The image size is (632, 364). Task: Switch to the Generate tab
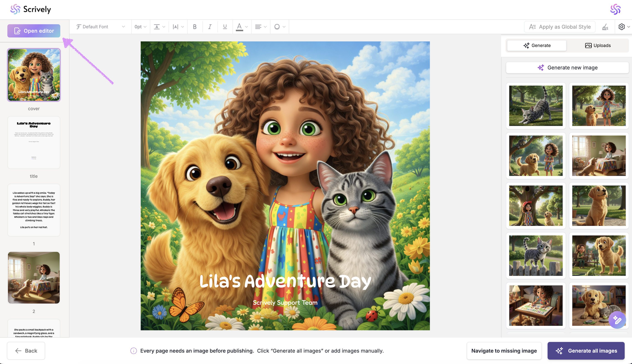[x=537, y=45]
